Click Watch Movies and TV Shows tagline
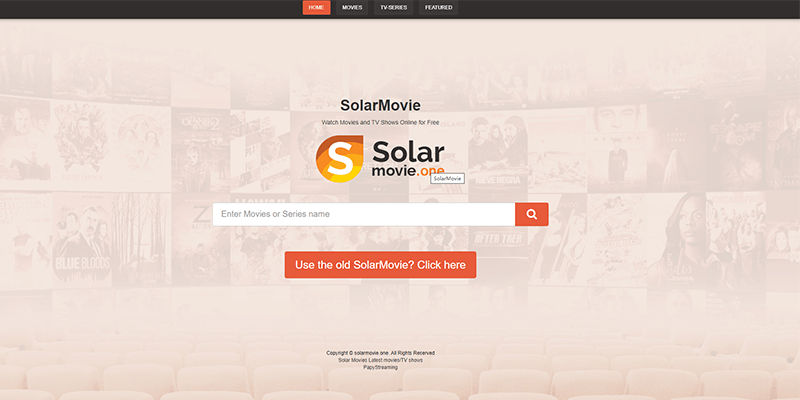Screen dimensions: 800x400 (x=380, y=122)
